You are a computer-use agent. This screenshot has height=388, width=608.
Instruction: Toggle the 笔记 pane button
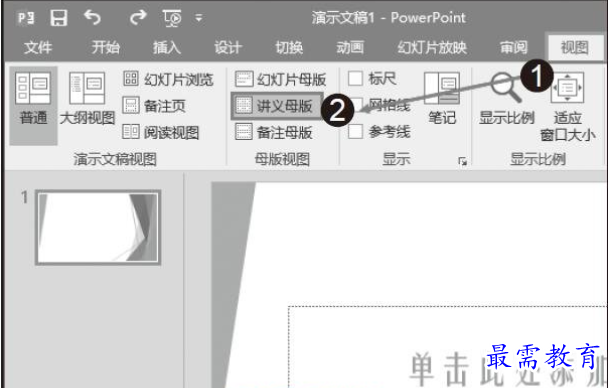442,99
